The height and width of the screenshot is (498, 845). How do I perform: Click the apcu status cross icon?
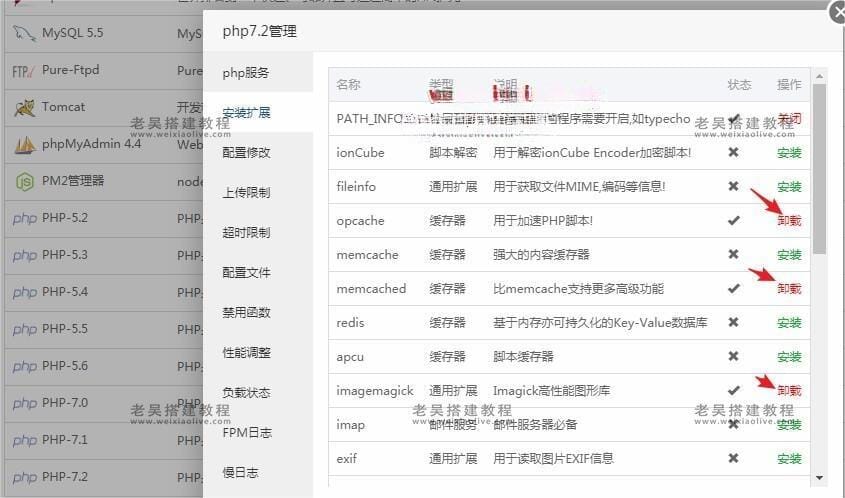click(x=733, y=356)
